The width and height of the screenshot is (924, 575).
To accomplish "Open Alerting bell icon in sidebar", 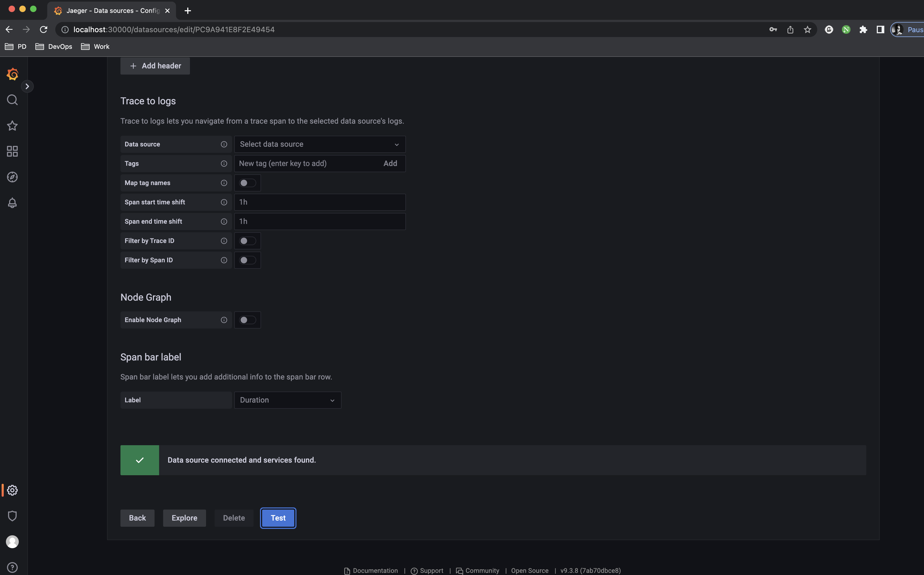I will (12, 203).
